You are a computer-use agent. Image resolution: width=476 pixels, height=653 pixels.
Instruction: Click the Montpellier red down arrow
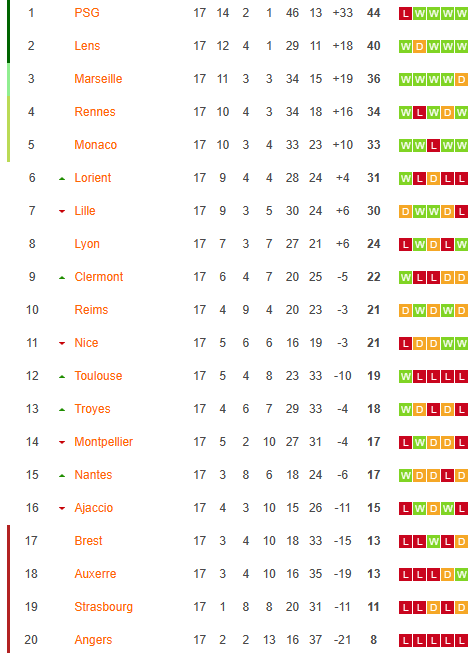[62, 442]
